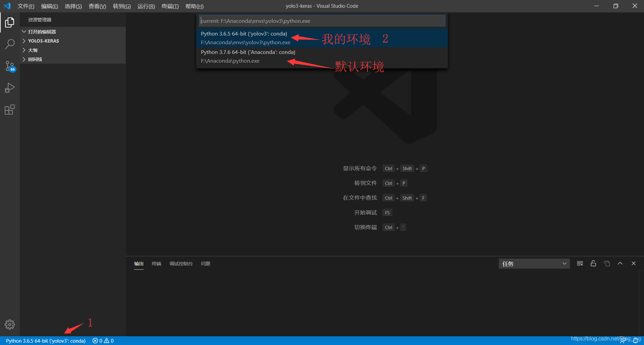644x345 pixels.
Task: Open notifications bell in status bar
Action: [635, 341]
